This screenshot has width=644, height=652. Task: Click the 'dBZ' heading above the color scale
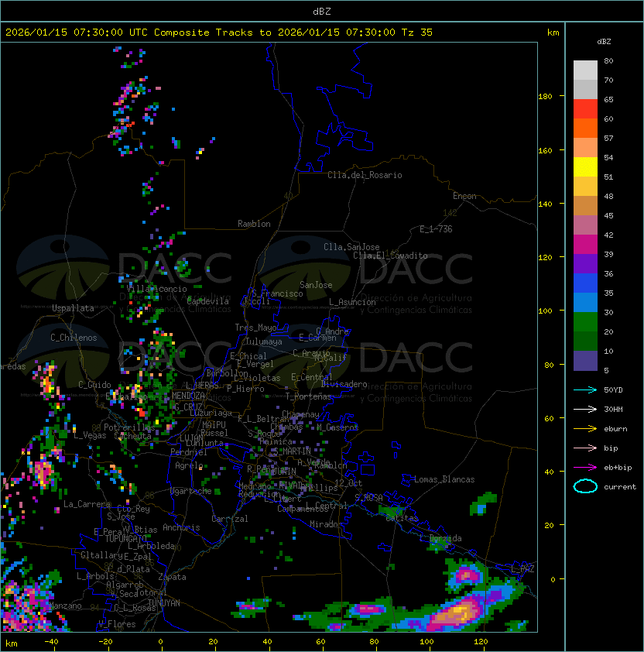604,42
